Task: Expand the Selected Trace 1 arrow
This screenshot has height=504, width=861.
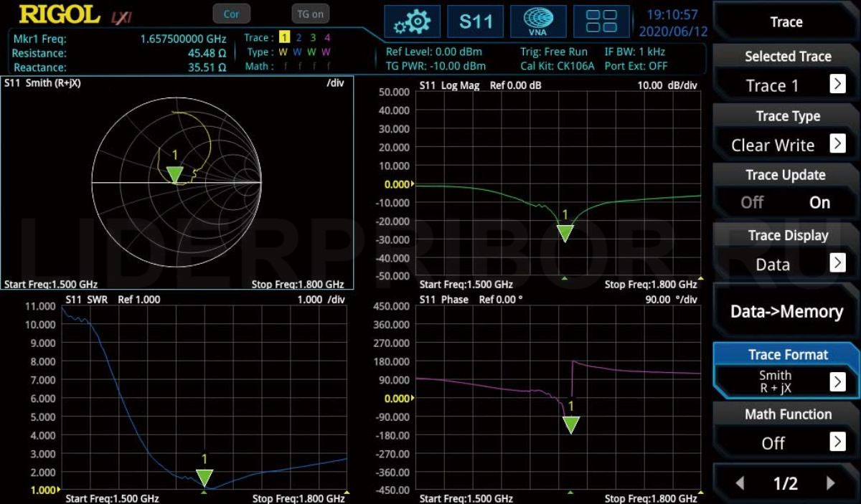Action: tap(837, 85)
